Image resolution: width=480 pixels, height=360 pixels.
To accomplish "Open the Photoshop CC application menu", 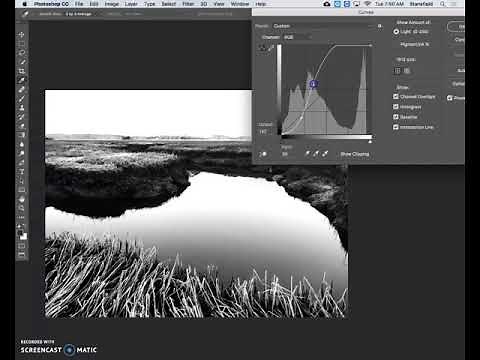I will [x=51, y=4].
